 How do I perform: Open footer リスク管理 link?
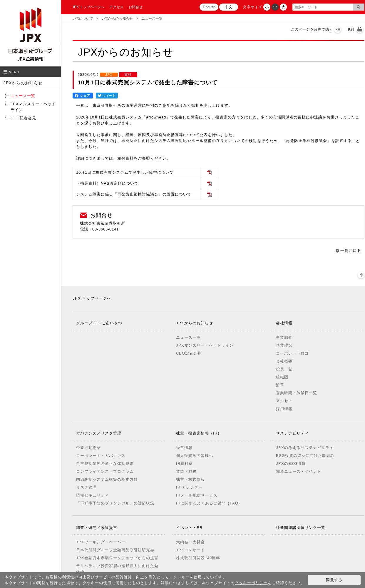coord(86,487)
